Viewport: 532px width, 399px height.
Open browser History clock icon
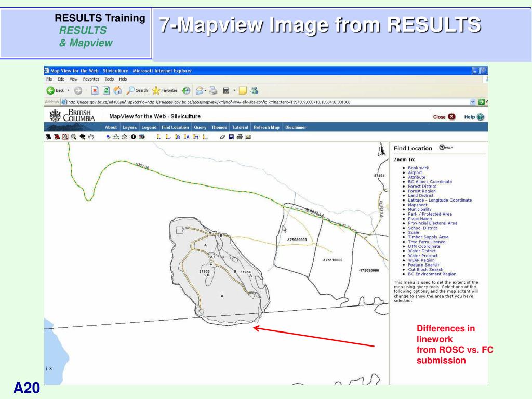pyautogui.click(x=186, y=90)
